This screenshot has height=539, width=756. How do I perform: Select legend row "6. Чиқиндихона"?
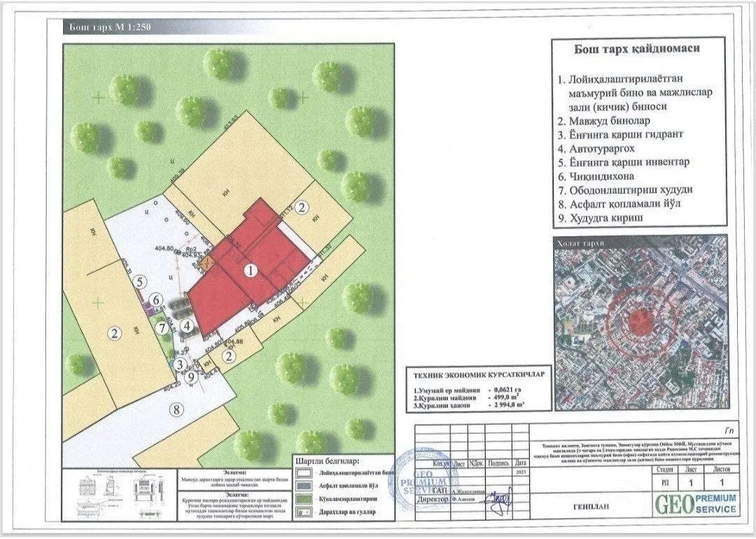click(x=596, y=176)
